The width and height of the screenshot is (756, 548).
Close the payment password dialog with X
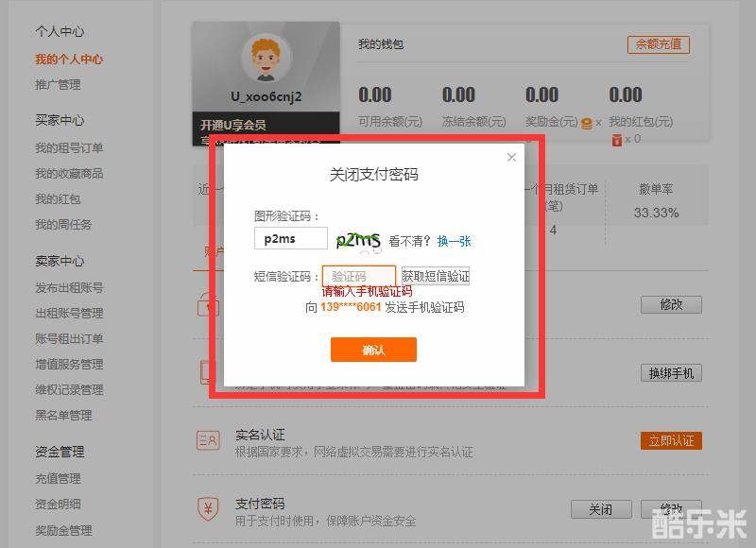(x=511, y=158)
